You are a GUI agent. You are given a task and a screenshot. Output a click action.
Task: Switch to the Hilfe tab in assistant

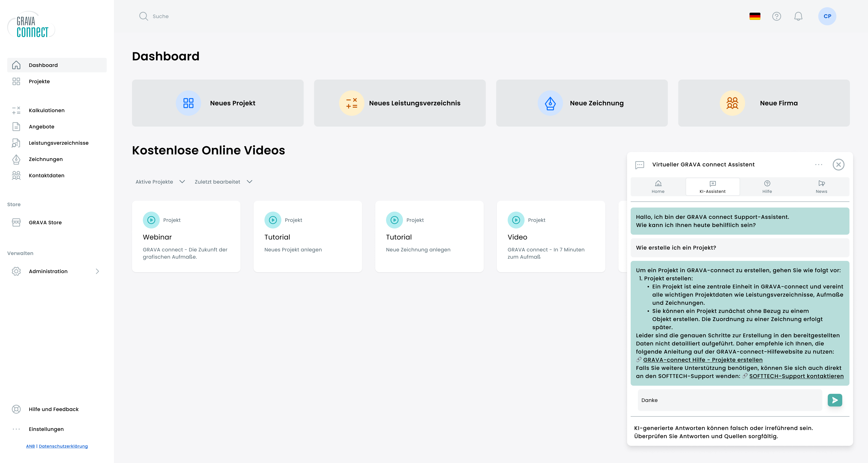(x=767, y=187)
